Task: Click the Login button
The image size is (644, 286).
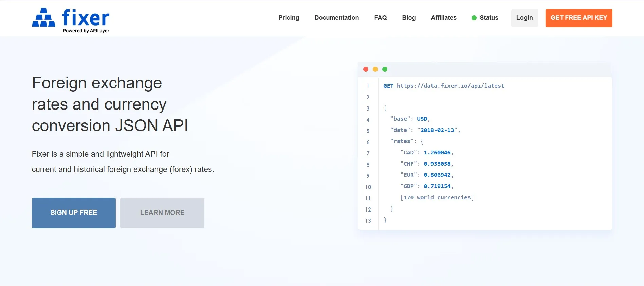Action: 525,18
